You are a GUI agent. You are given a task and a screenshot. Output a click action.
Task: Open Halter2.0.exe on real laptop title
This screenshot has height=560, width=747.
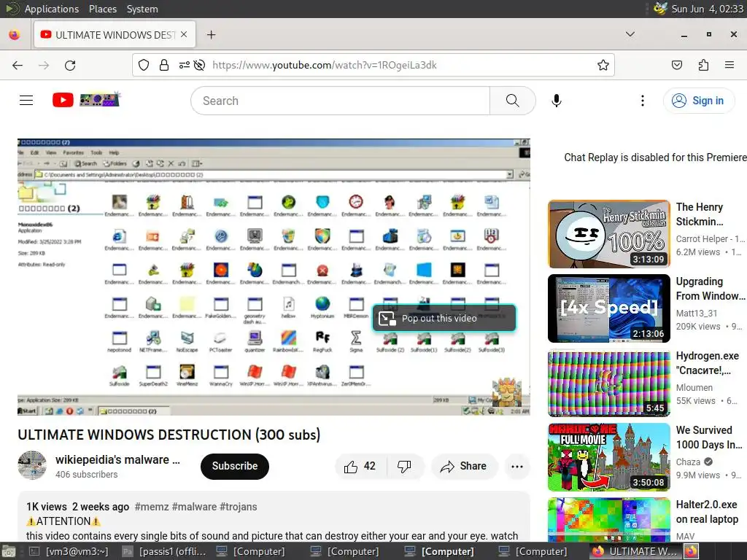(x=707, y=512)
